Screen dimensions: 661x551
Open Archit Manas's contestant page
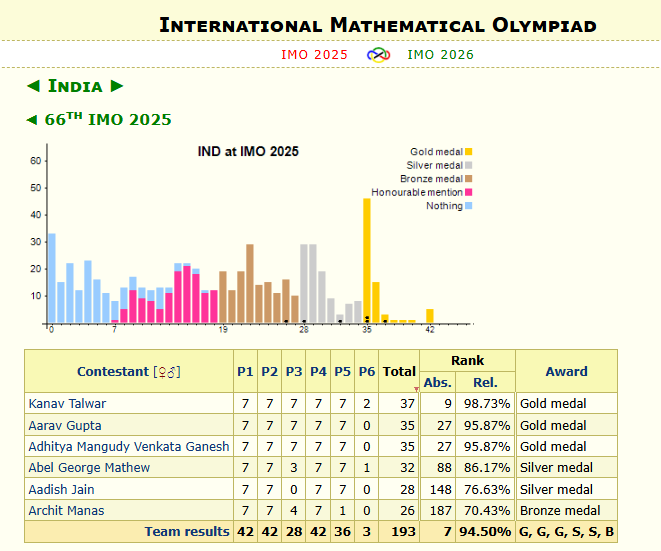pyautogui.click(x=66, y=511)
